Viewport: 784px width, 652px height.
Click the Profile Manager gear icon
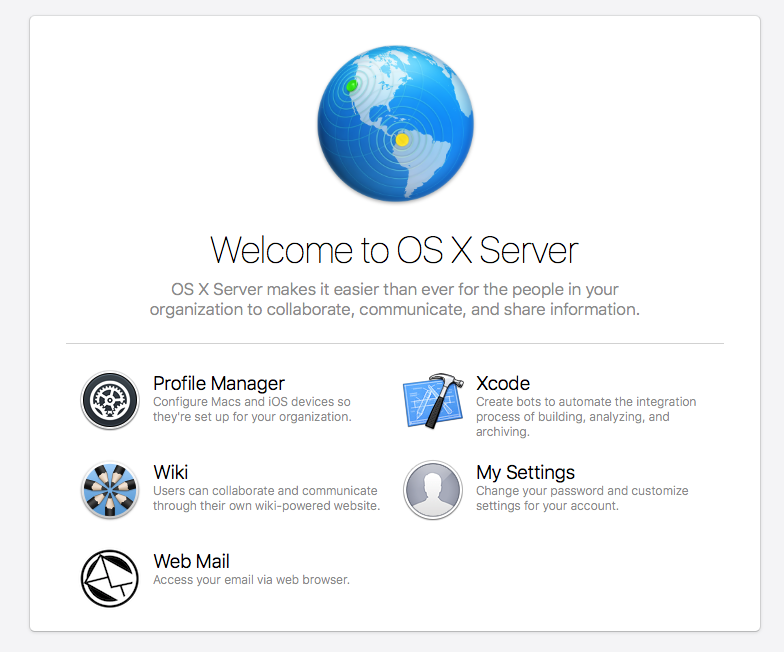(x=110, y=400)
